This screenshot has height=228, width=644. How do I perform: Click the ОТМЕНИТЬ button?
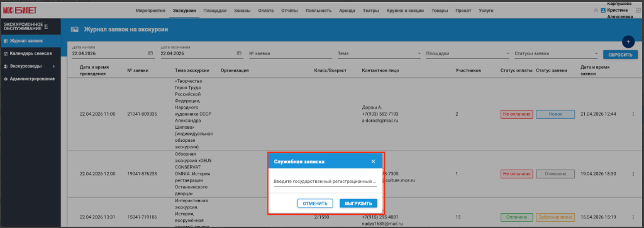click(315, 204)
